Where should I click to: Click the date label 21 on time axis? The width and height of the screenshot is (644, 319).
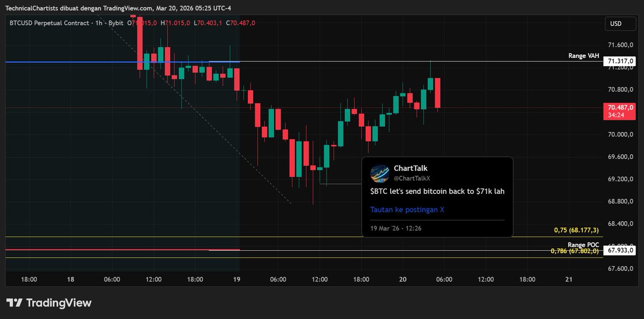click(x=569, y=279)
